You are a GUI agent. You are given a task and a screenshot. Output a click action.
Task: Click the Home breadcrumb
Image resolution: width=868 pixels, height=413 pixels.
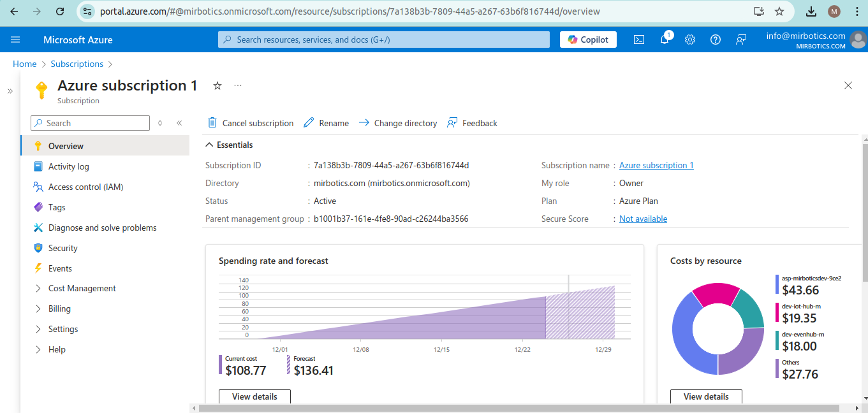(25, 64)
